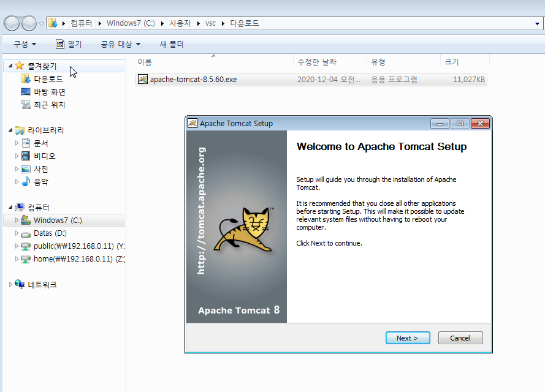Click Windows7 (C:) in address breadcrumb
This screenshot has height=392, width=545.
(131, 23)
